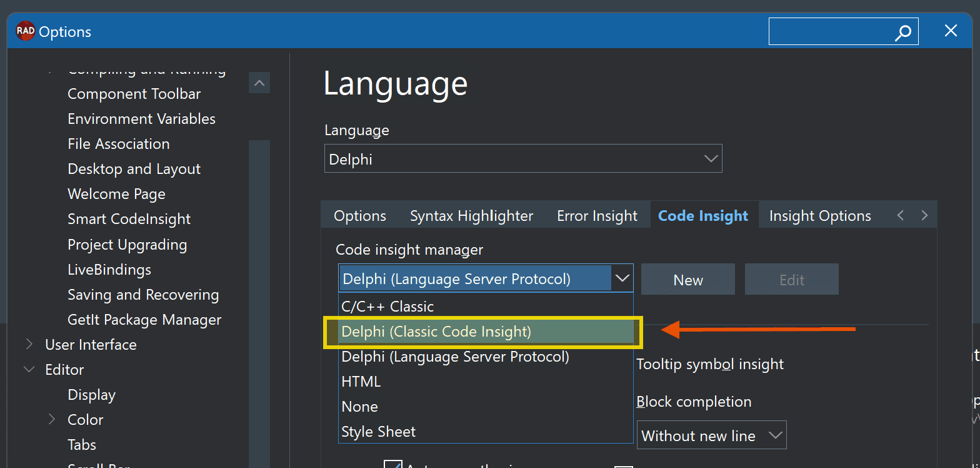Select LiveBindings in the tree
The width and height of the screenshot is (980, 468).
(x=109, y=270)
